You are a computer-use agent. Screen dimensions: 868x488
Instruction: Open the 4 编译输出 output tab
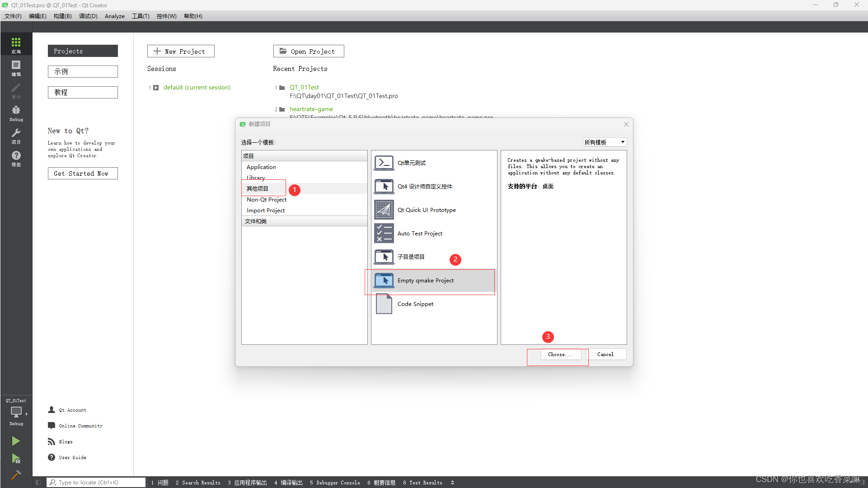point(289,483)
